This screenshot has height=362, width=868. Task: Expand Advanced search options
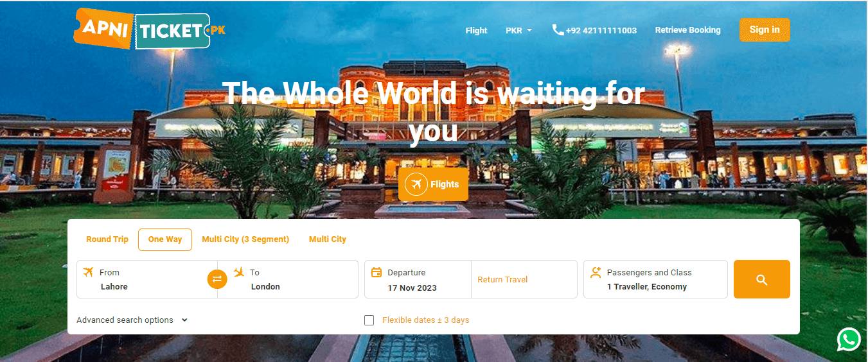click(x=132, y=320)
